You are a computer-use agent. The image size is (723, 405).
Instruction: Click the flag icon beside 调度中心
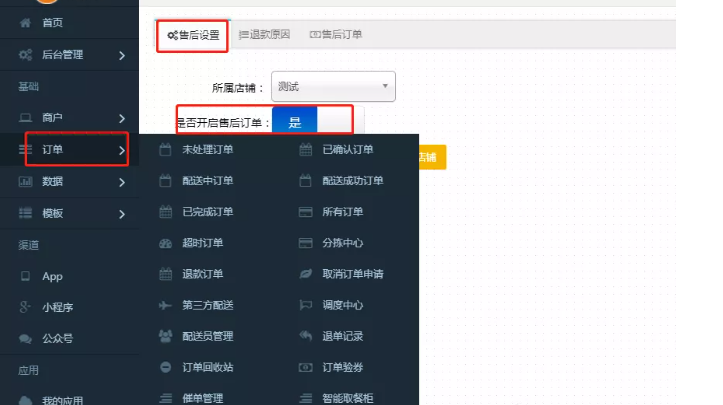point(305,305)
